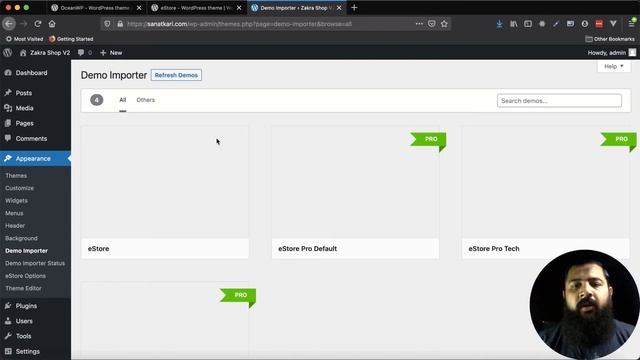The image size is (640, 360).
Task: Click the browser back arrow button
Action: click(9, 24)
